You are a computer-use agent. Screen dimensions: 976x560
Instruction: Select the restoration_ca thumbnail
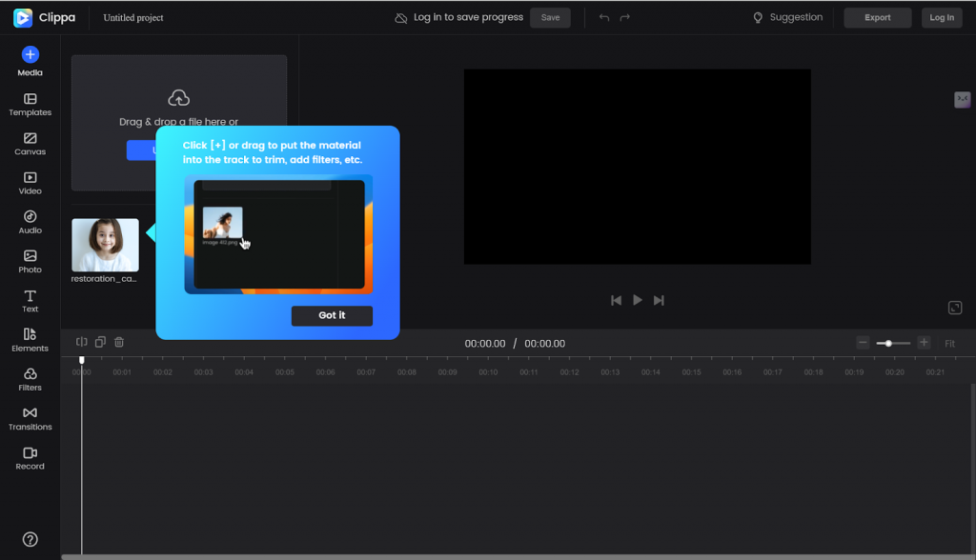[x=105, y=245]
